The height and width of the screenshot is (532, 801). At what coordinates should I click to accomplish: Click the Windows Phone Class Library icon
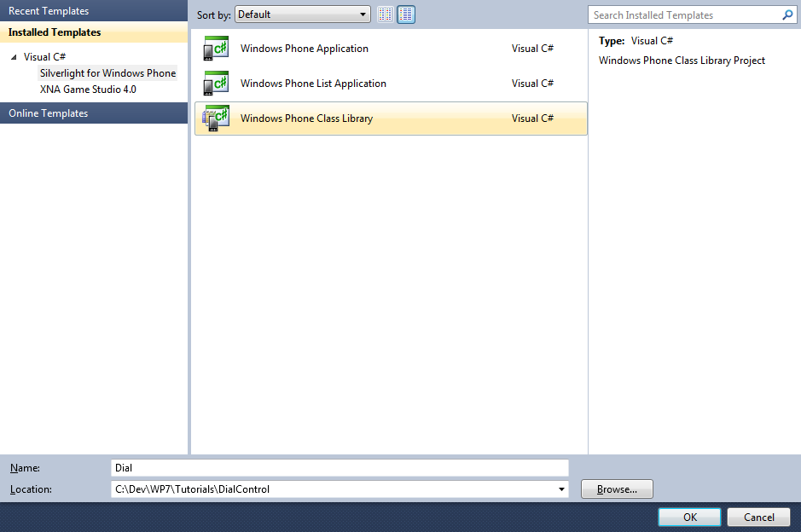click(x=216, y=118)
